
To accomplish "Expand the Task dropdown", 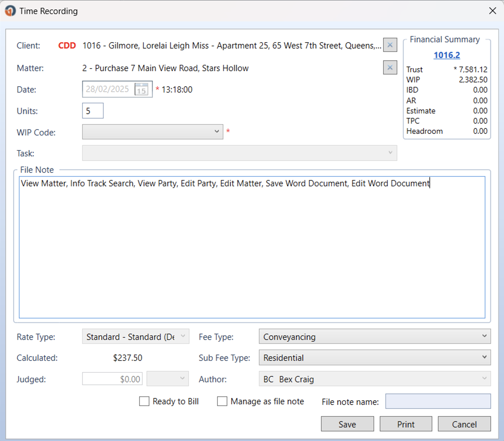I will [240, 153].
